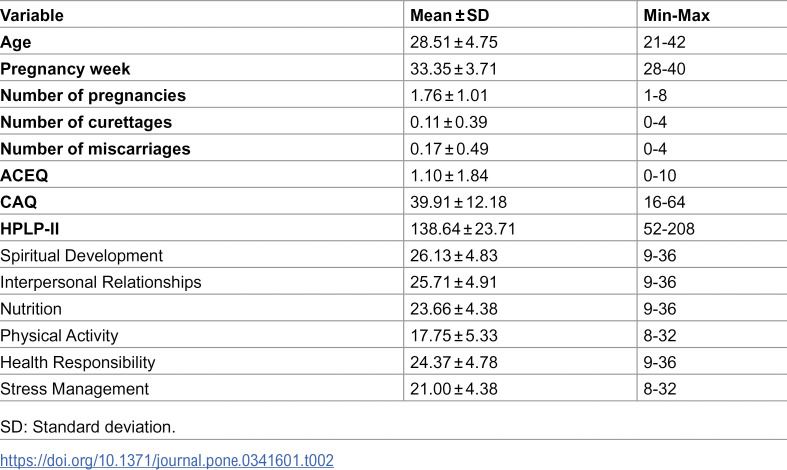
Task: Select the CAQ row label
Action: pos(19,202)
